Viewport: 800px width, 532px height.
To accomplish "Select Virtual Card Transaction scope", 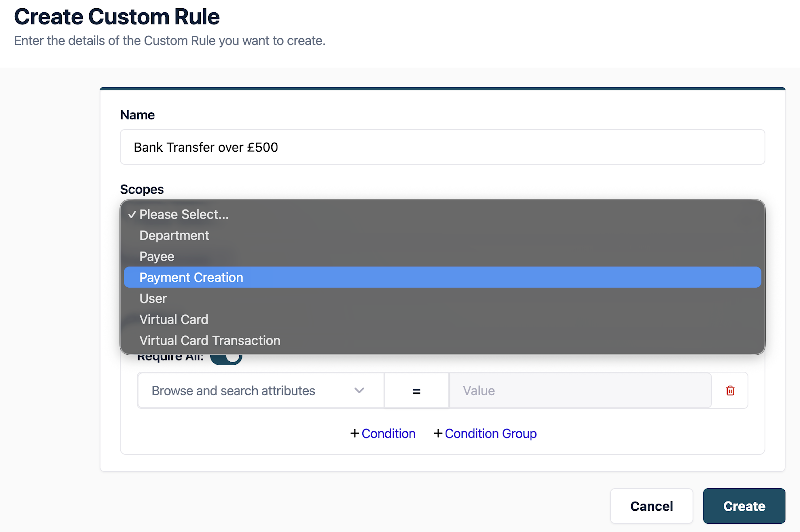I will 210,340.
